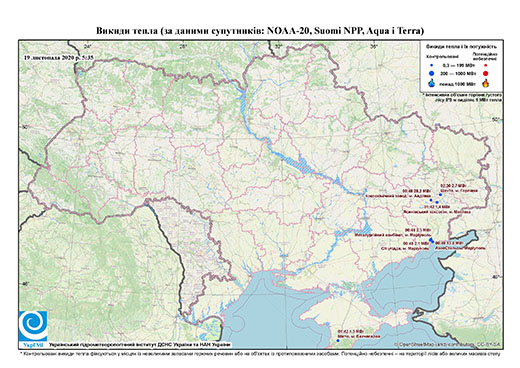
Task: Click the small red dot in legend
Action: pos(486,65)
